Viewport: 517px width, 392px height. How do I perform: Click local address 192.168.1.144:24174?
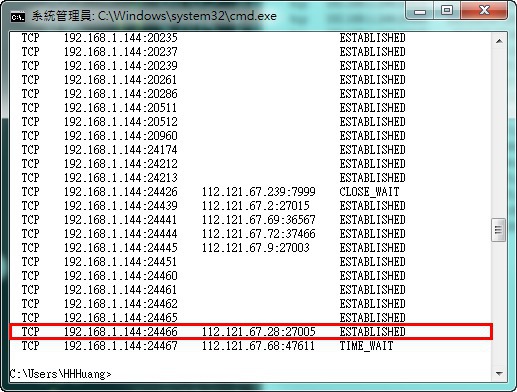coord(121,150)
